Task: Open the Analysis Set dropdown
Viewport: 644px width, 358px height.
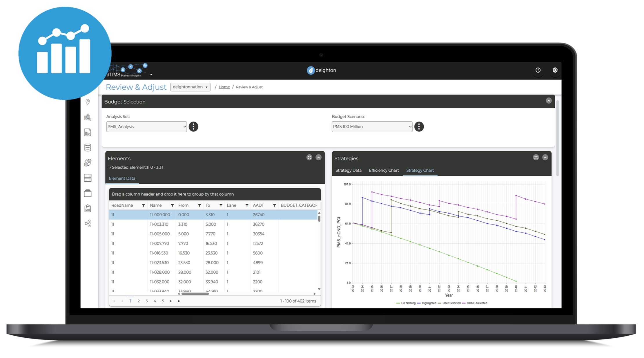Action: point(146,127)
